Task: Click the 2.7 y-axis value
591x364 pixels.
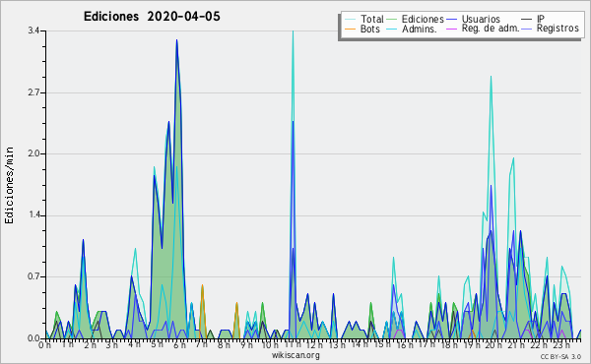Action: click(33, 92)
